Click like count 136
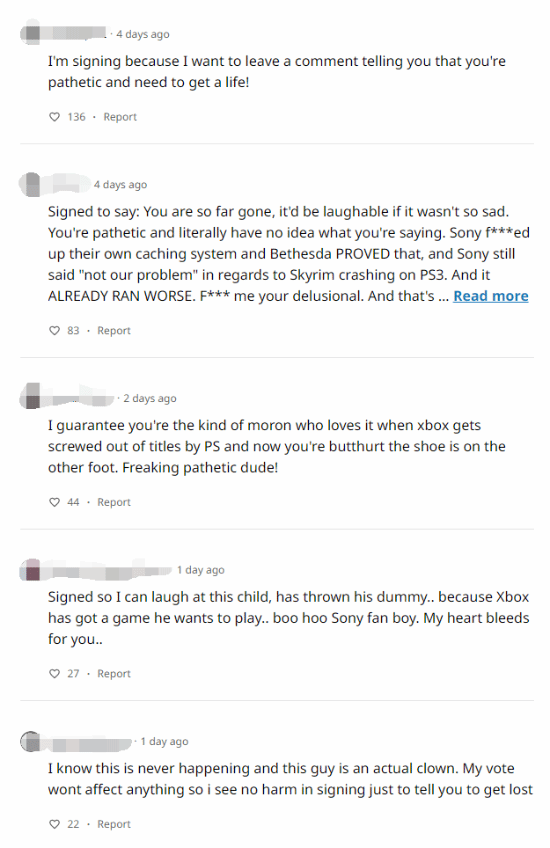 coord(76,117)
